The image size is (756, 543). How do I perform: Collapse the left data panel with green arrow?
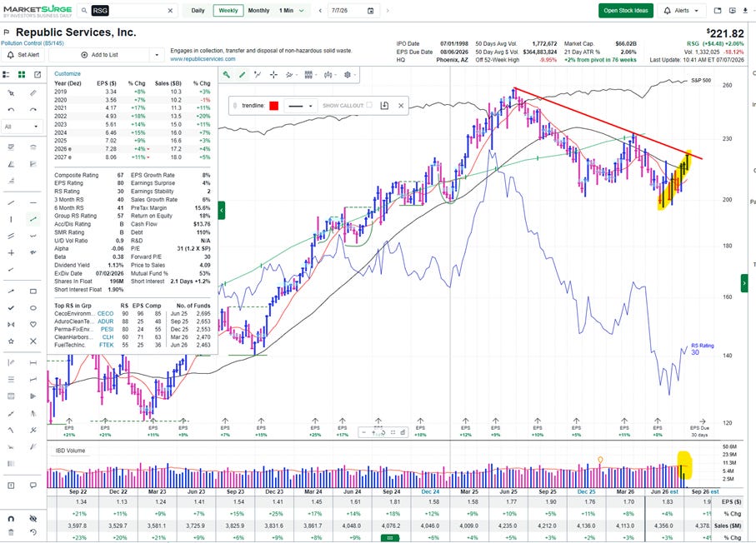(222, 210)
